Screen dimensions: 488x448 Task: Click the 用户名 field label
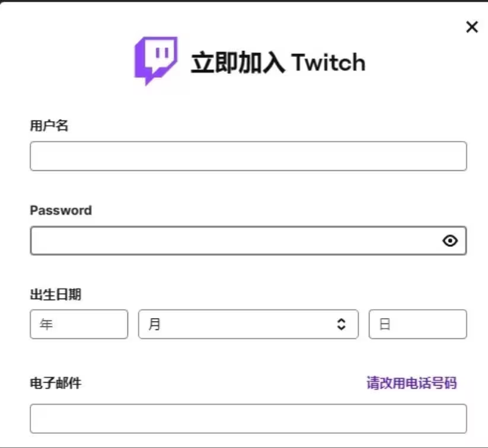point(49,126)
